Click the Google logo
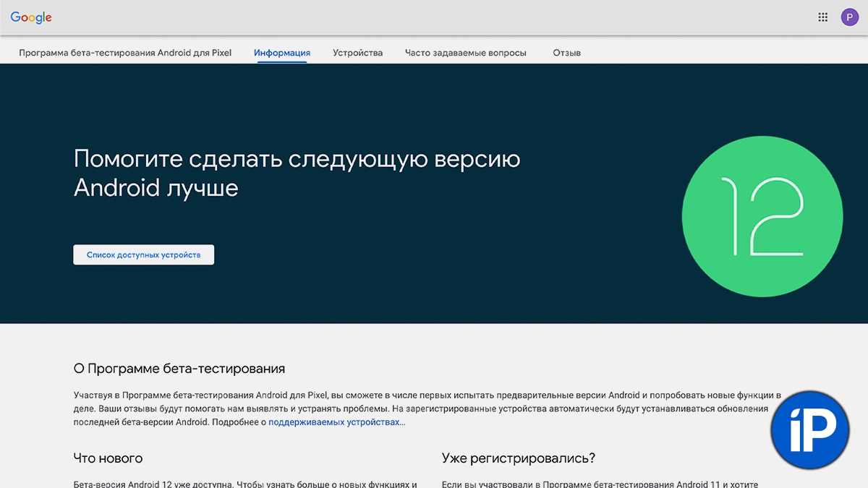The width and height of the screenshot is (868, 488). [31, 17]
